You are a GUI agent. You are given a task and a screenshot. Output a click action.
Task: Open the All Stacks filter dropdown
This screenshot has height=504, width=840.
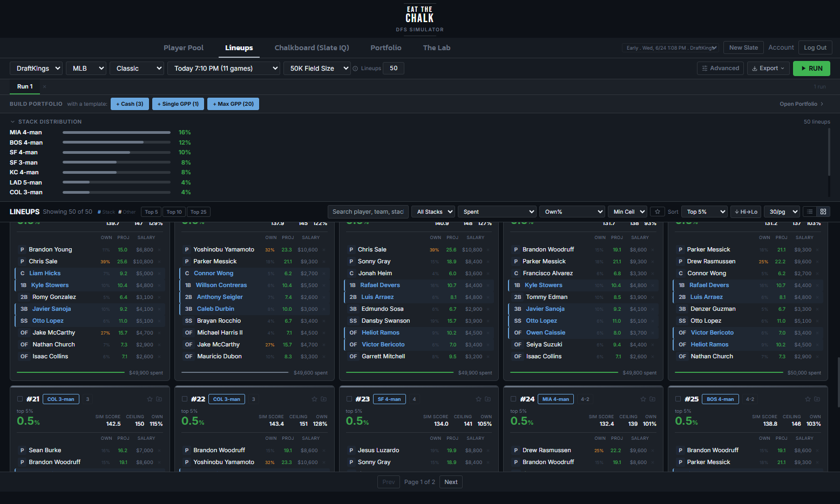[x=433, y=212]
